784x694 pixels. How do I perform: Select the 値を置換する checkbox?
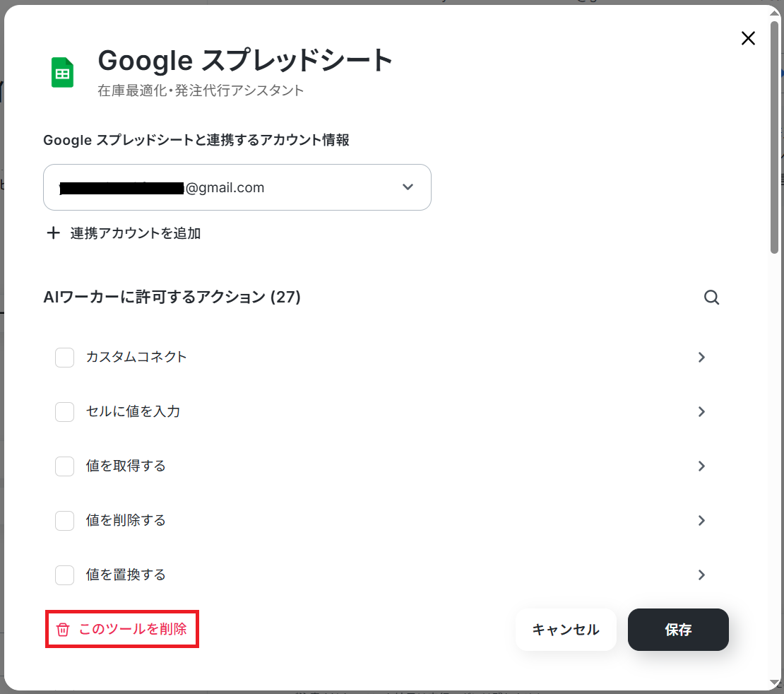click(64, 575)
